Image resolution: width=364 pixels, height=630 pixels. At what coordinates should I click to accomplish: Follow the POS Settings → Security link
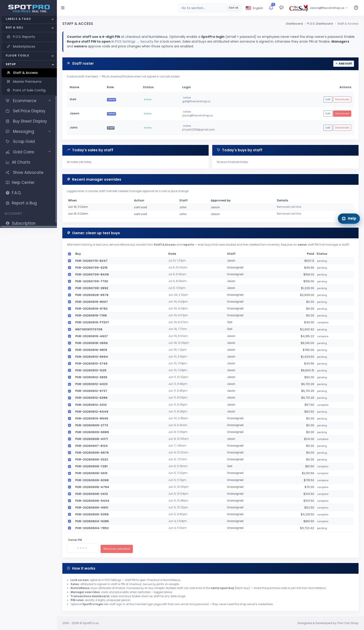(x=134, y=41)
